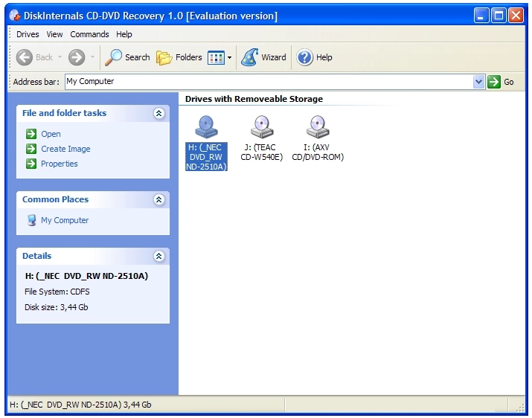This screenshot has width=532, height=418.
Task: Click the application icon in title bar
Action: [x=15, y=16]
